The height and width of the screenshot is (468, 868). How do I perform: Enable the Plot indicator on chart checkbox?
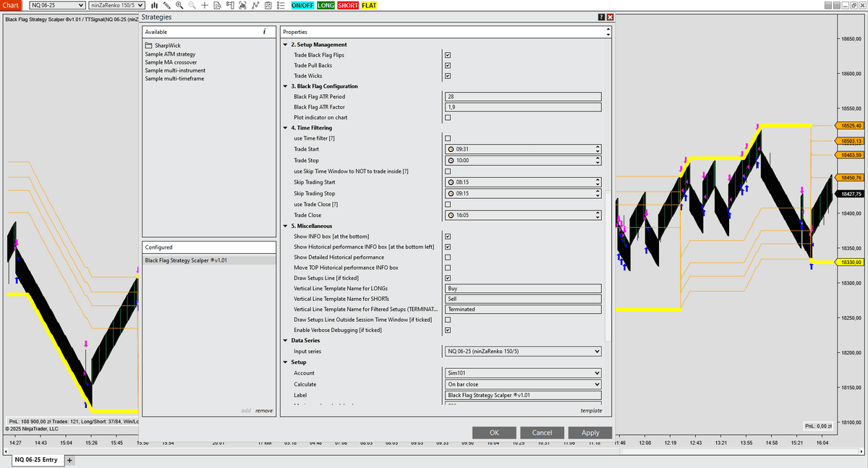click(x=448, y=117)
